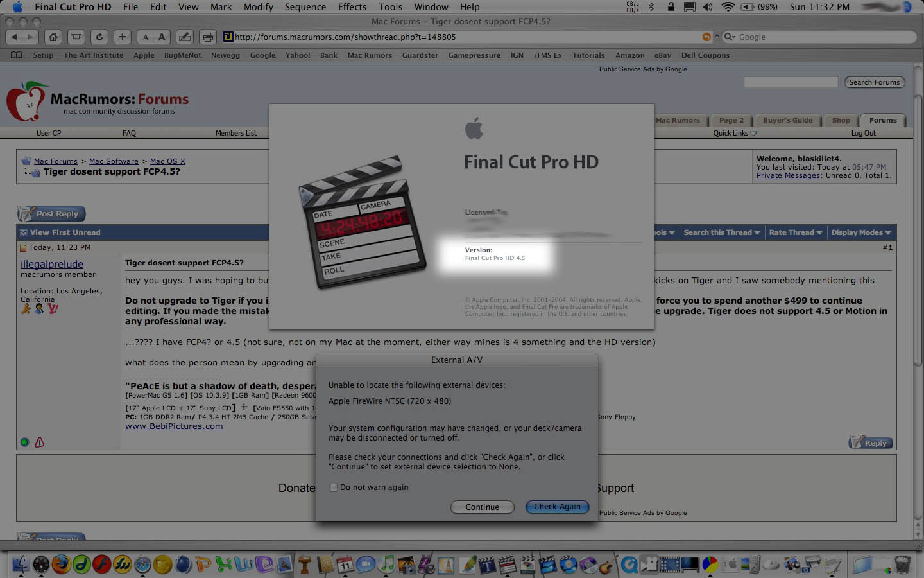Open iCal from the Dock
924x578 pixels.
click(x=345, y=564)
